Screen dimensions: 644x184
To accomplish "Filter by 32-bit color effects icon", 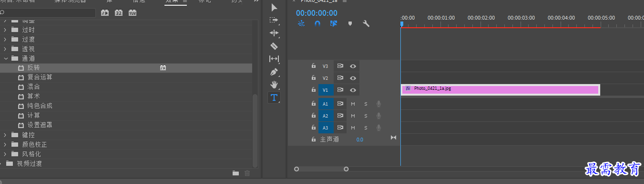I will click(119, 13).
